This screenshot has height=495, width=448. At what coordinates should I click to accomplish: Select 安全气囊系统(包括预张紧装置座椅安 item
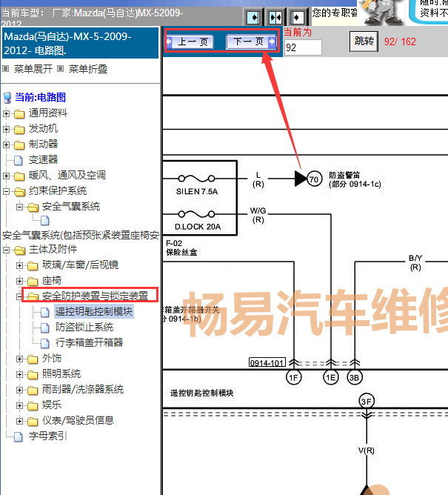coord(81,235)
